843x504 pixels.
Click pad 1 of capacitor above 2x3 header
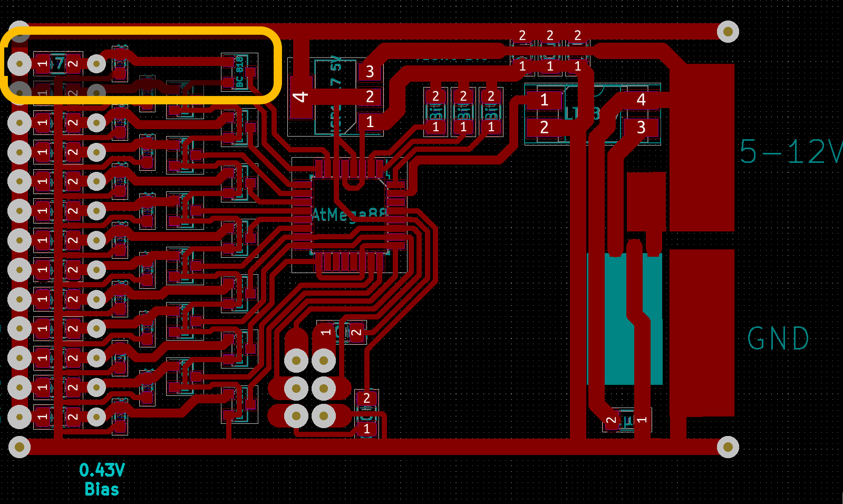click(326, 332)
